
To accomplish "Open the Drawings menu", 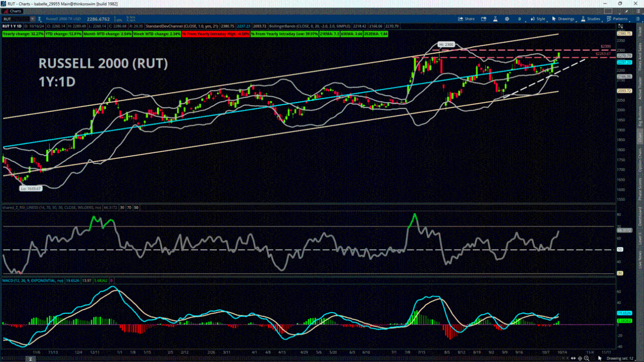I will click(563, 19).
